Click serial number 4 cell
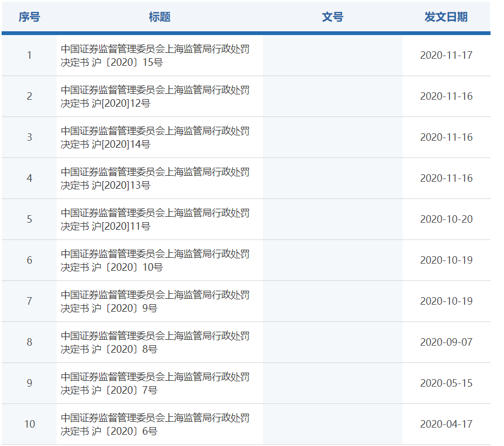The height and width of the screenshot is (446, 504). point(29,178)
